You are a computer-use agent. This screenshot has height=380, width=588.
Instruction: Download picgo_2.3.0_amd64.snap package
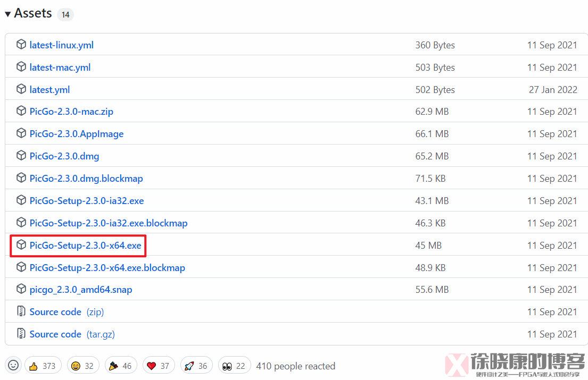coord(81,290)
